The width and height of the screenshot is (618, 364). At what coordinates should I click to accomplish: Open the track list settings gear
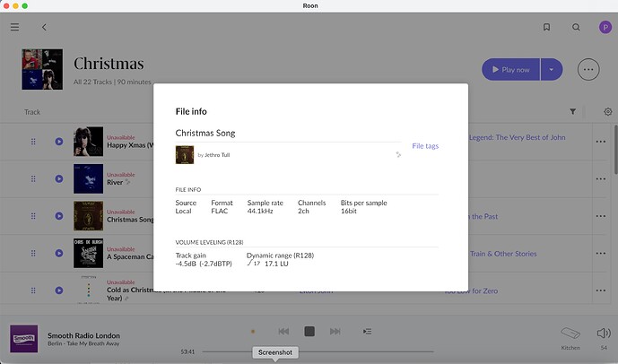coord(608,112)
